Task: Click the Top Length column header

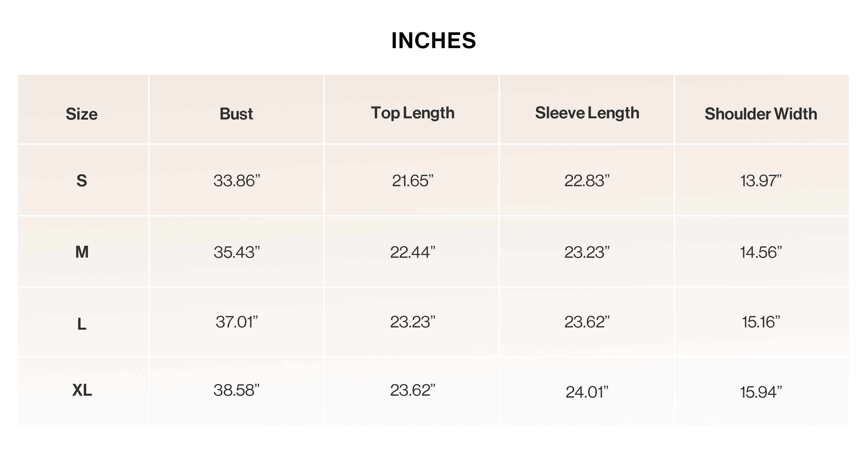Action: [x=412, y=113]
